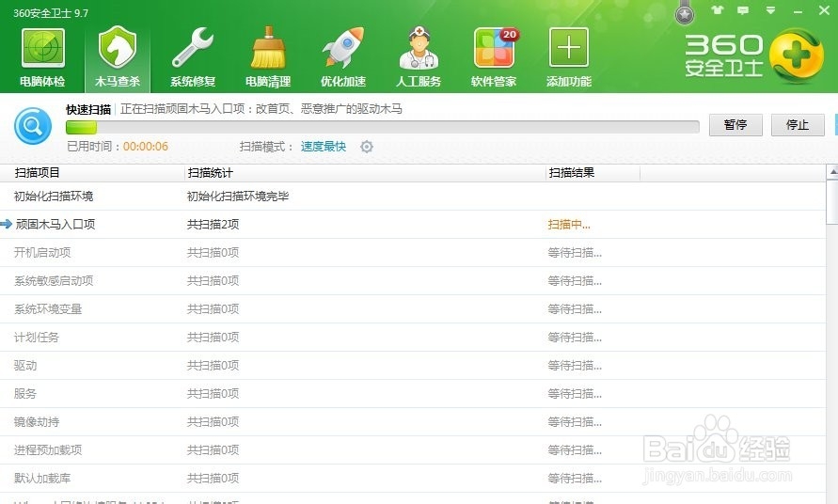Click the scan magnifier circle icon
The width and height of the screenshot is (838, 504).
tap(33, 126)
